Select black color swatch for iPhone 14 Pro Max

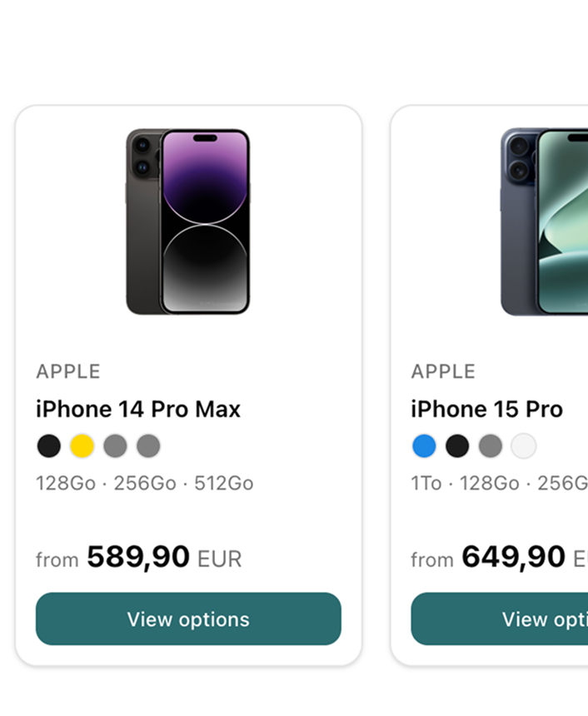pos(49,446)
